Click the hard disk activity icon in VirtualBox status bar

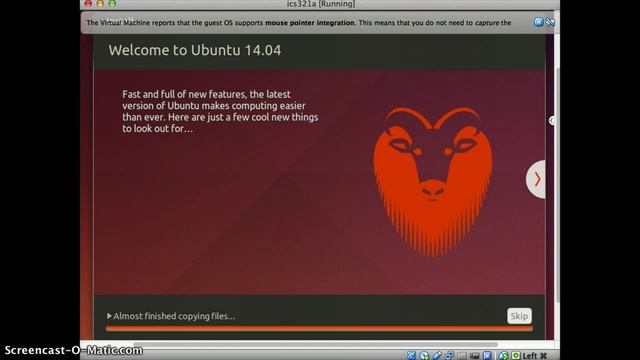pos(411,356)
